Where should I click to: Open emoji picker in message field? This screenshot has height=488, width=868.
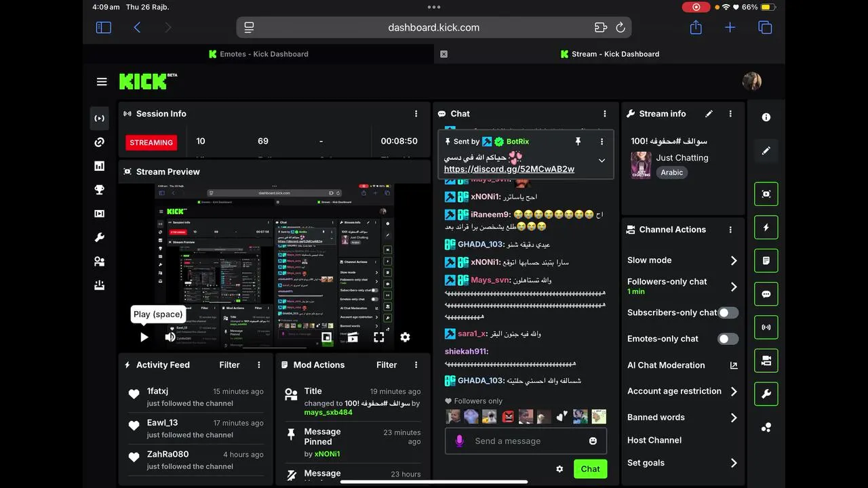click(593, 441)
